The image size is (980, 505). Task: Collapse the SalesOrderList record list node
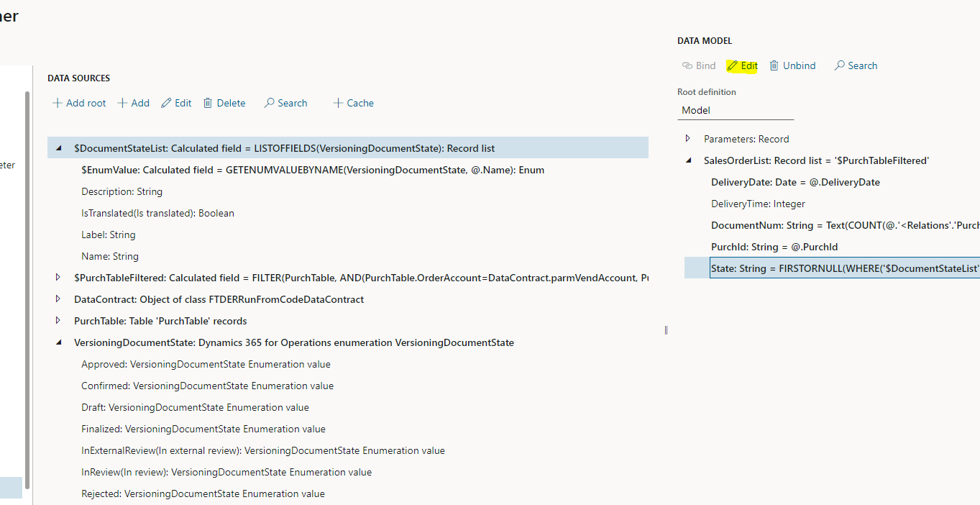tap(687, 160)
